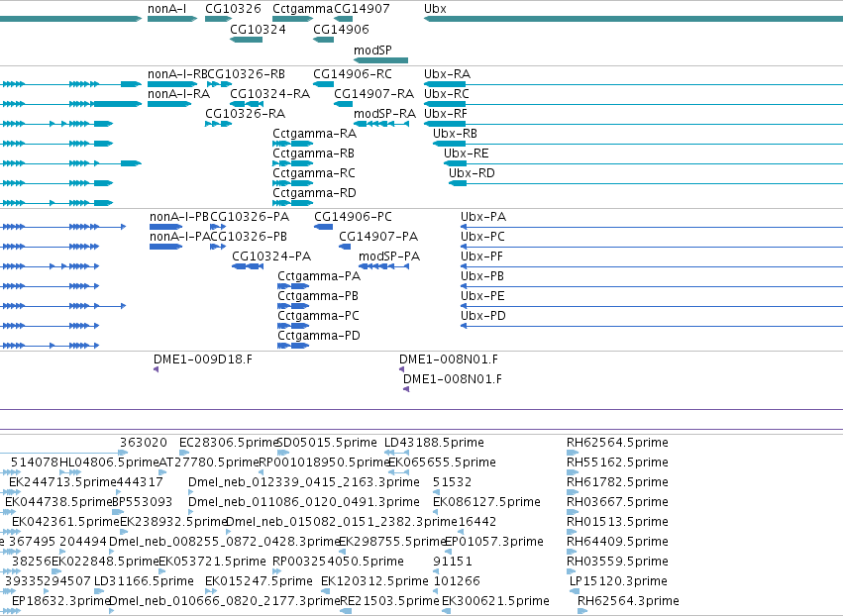Open the RE21503.5prime EST label
The width and height of the screenshot is (843, 616).
click(389, 601)
